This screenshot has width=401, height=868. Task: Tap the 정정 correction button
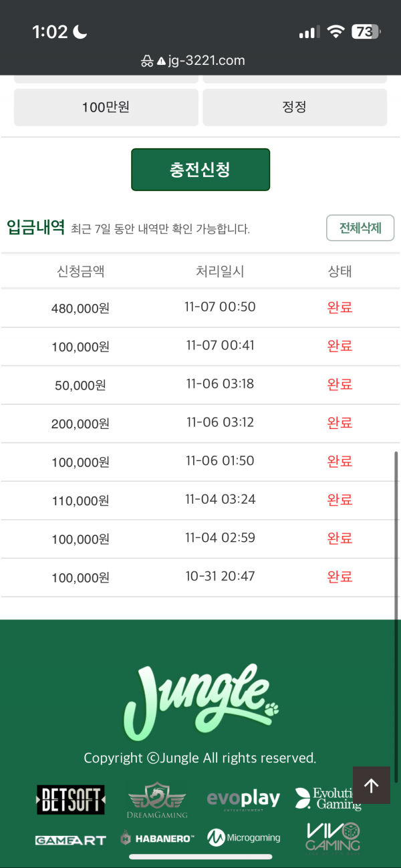click(x=295, y=108)
